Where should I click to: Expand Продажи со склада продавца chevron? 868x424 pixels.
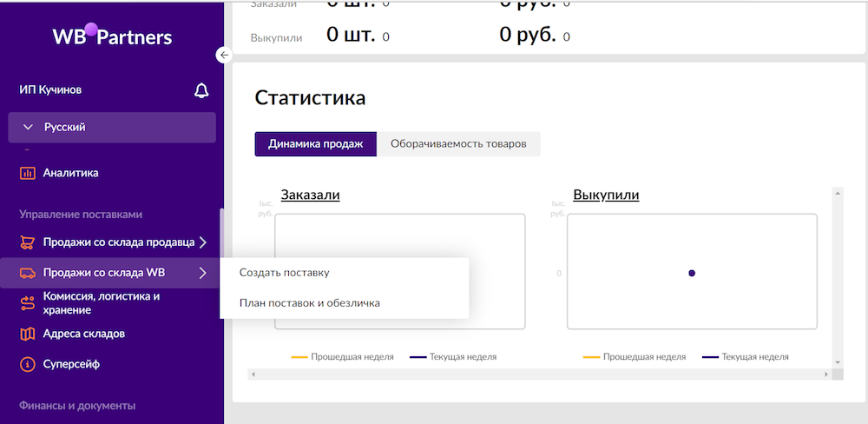coord(202,242)
